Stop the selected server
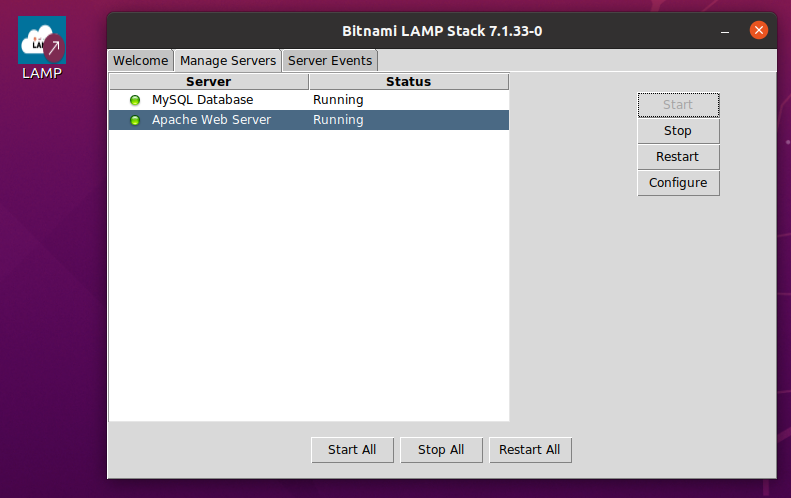Viewport: 791px width, 498px height. pos(679,131)
